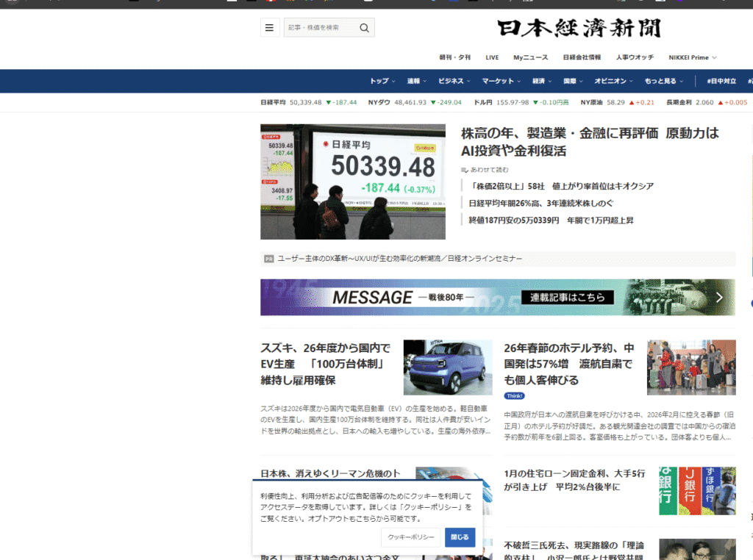Click right arrow on MESSAGE banner

pos(719,298)
